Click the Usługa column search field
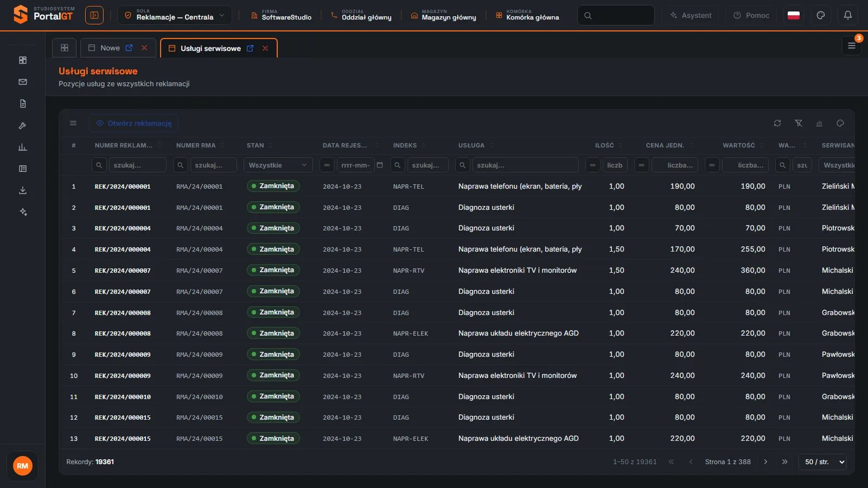868x488 pixels. point(525,165)
